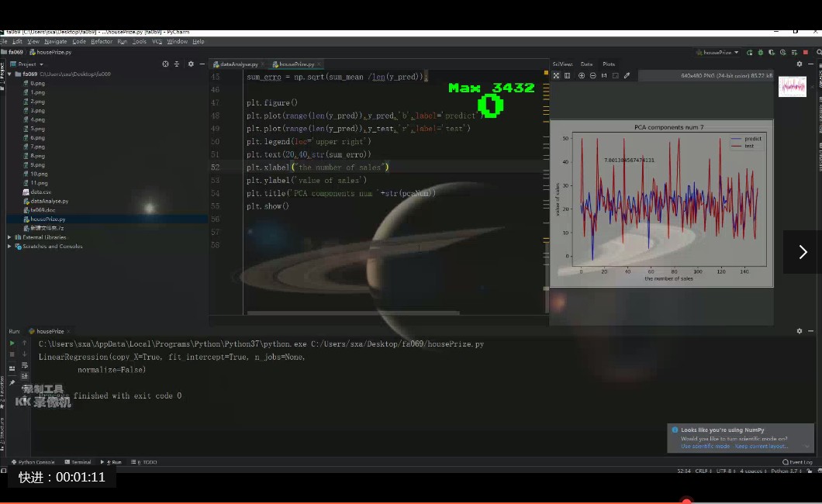Stop execution with the red square

(806, 53)
